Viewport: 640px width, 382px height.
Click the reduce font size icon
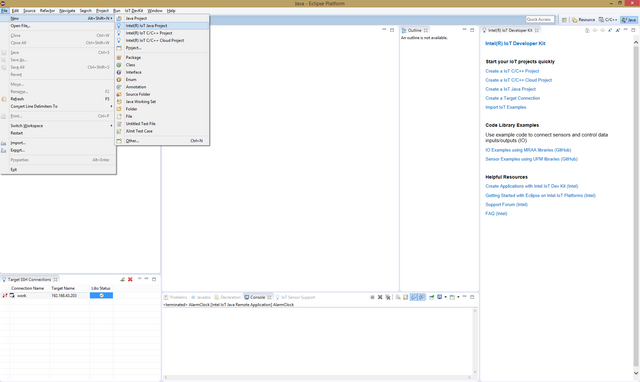pyautogui.click(x=610, y=30)
